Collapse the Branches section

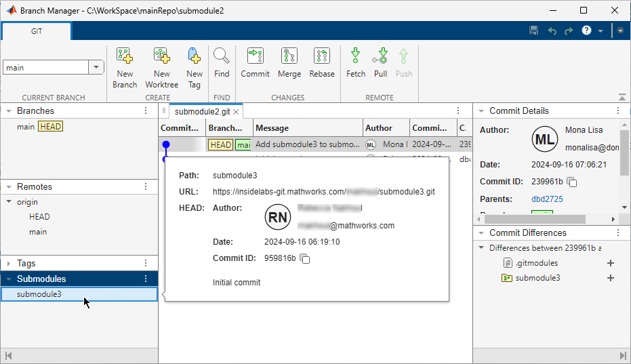point(8,111)
